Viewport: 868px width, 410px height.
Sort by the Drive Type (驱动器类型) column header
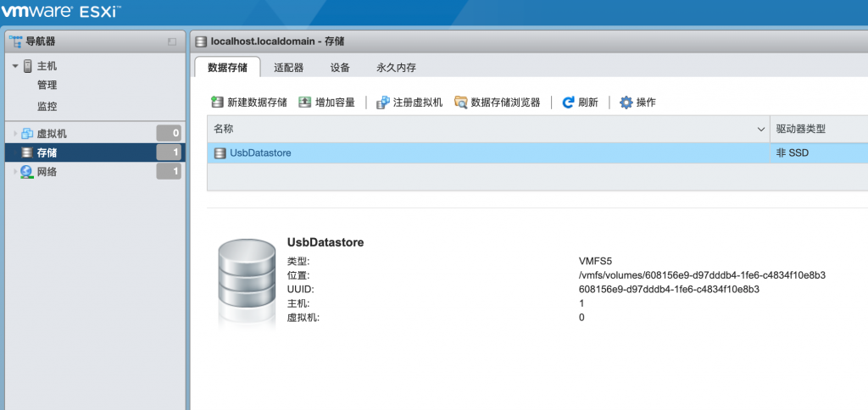819,130
